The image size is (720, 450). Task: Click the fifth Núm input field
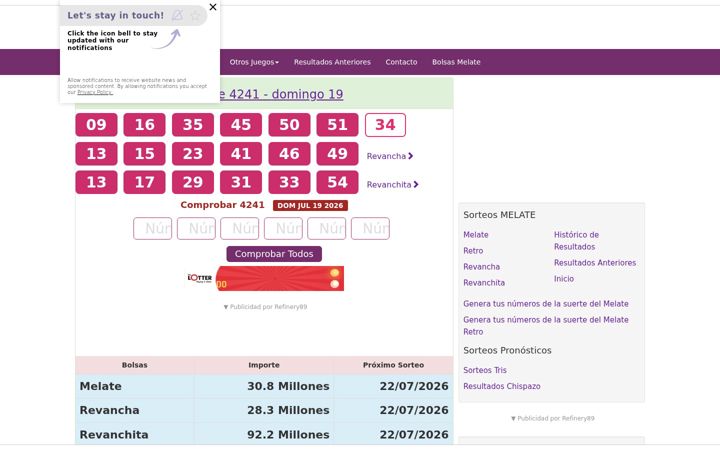click(326, 228)
